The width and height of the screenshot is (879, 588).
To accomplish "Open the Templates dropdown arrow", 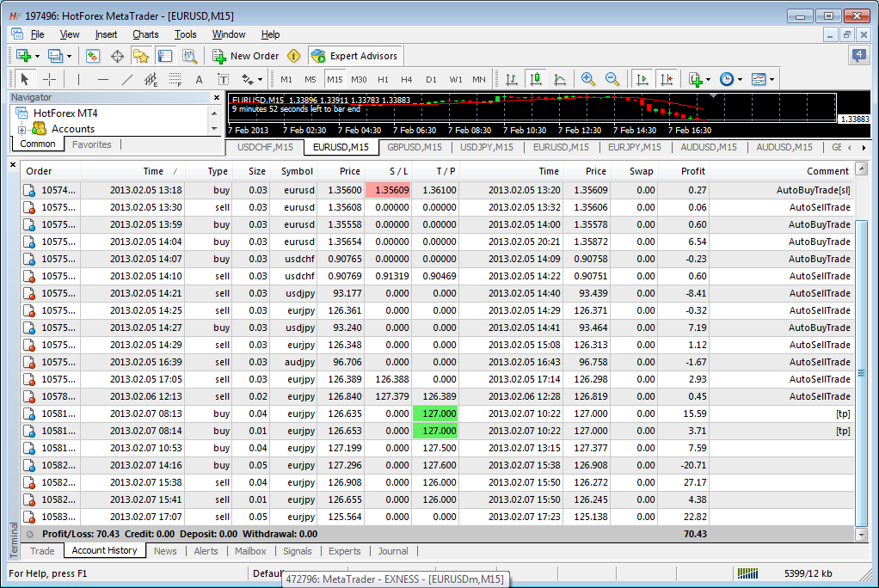I will click(772, 80).
